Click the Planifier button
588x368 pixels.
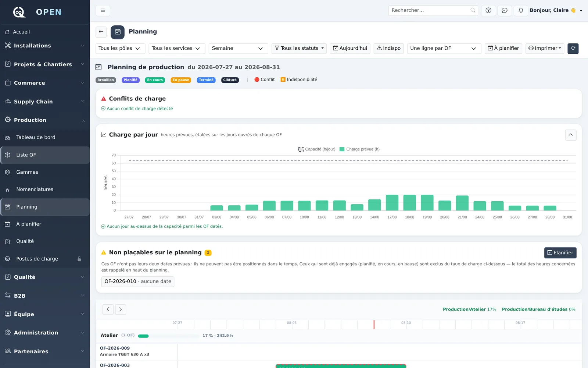point(560,253)
